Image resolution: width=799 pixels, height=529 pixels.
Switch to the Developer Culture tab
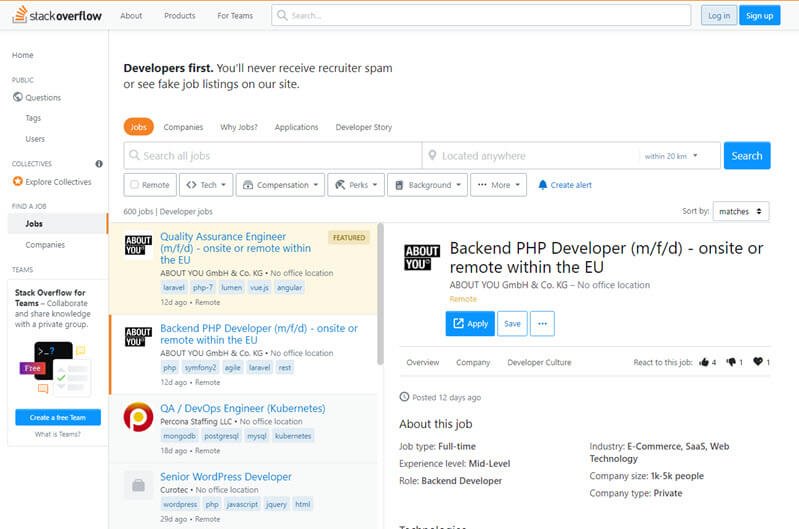tap(539, 362)
